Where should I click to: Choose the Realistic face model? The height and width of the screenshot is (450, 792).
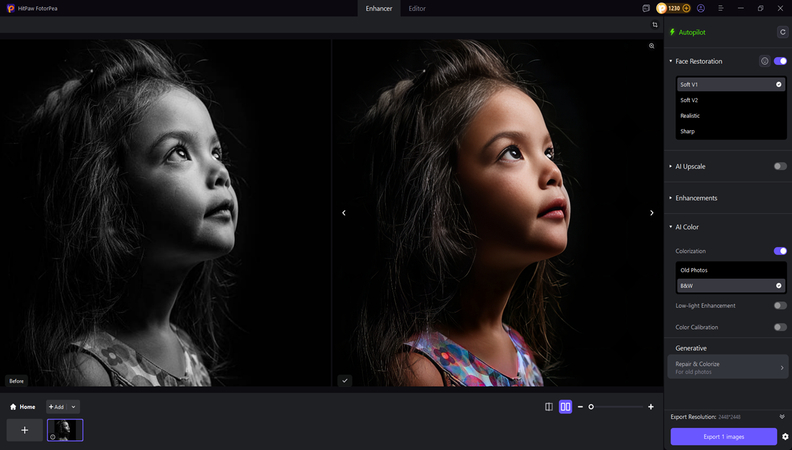(x=731, y=116)
